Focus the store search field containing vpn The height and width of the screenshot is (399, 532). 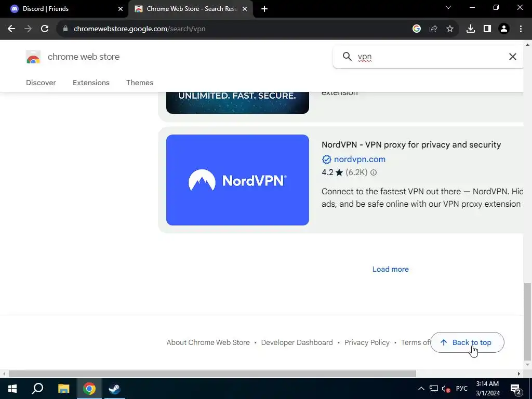coord(429,57)
